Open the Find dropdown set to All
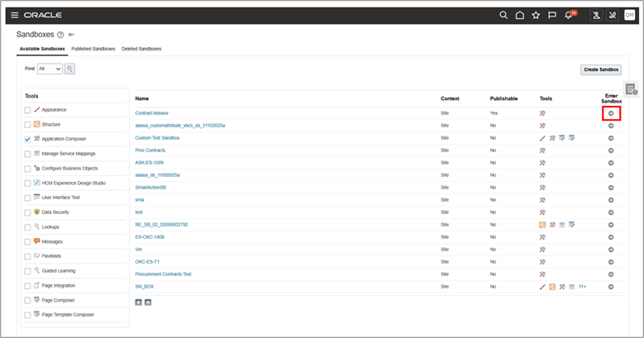Screen dimensions: 644x338 (50, 69)
